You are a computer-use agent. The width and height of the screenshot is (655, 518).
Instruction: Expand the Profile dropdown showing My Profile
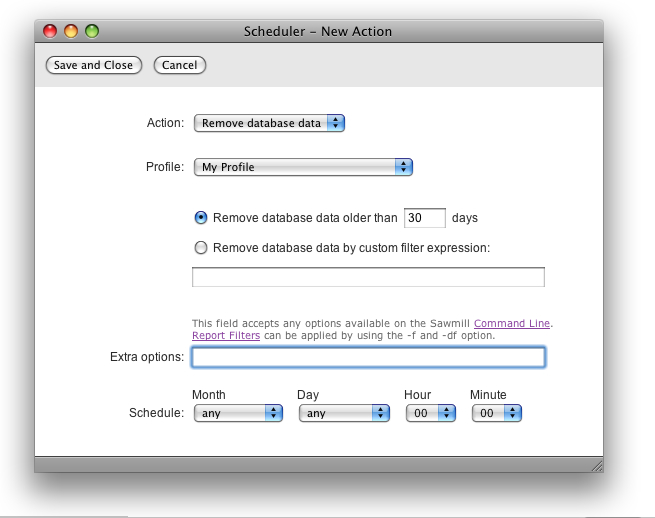[303, 167]
